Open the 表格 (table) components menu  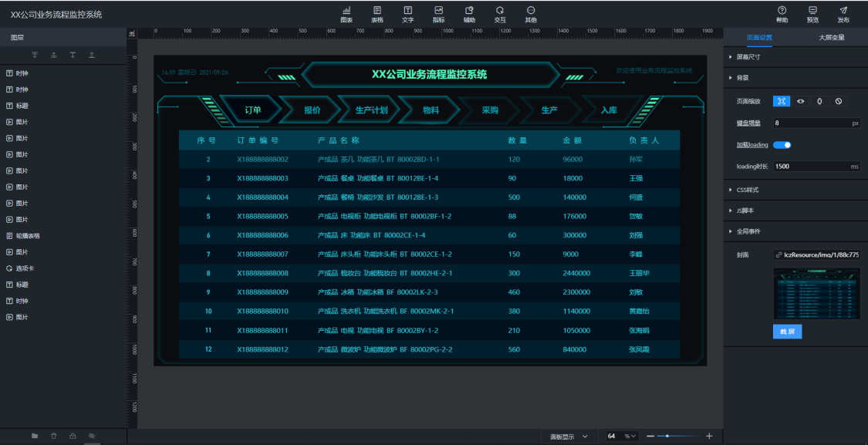tap(377, 14)
